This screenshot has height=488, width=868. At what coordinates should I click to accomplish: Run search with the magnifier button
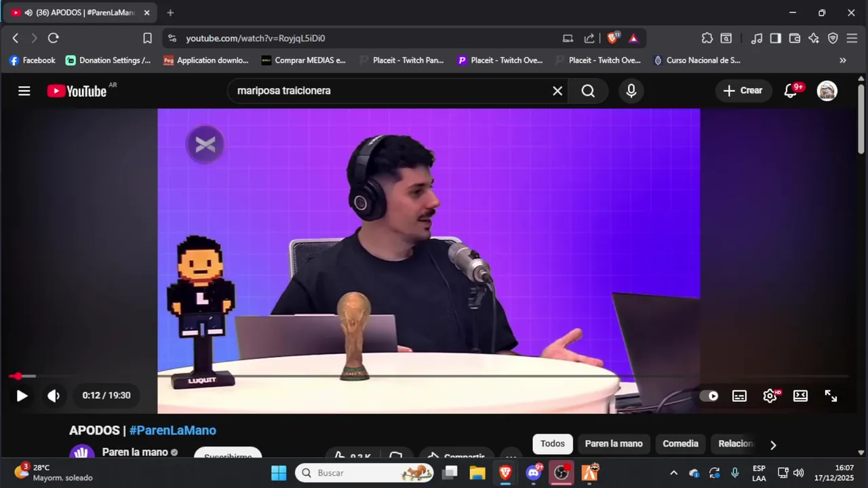588,91
